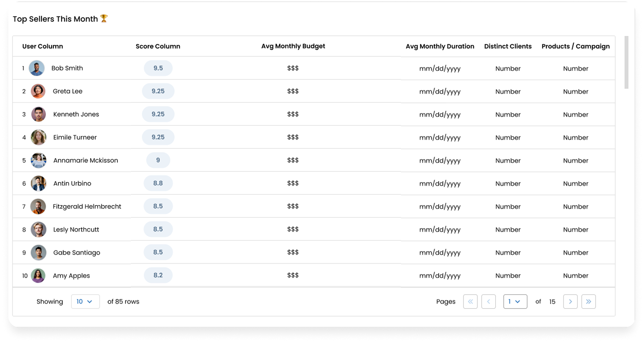Click Bob Smith's avatar

coord(37,68)
